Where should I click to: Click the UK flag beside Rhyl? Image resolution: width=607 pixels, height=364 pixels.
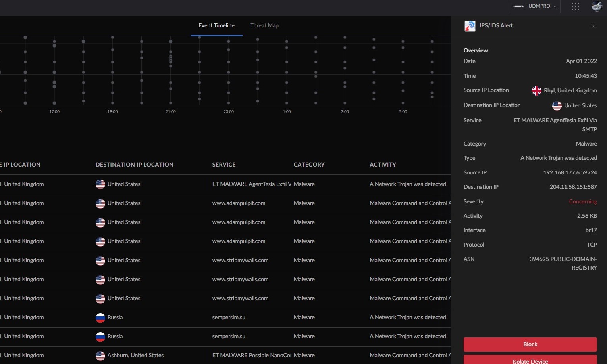pos(537,91)
